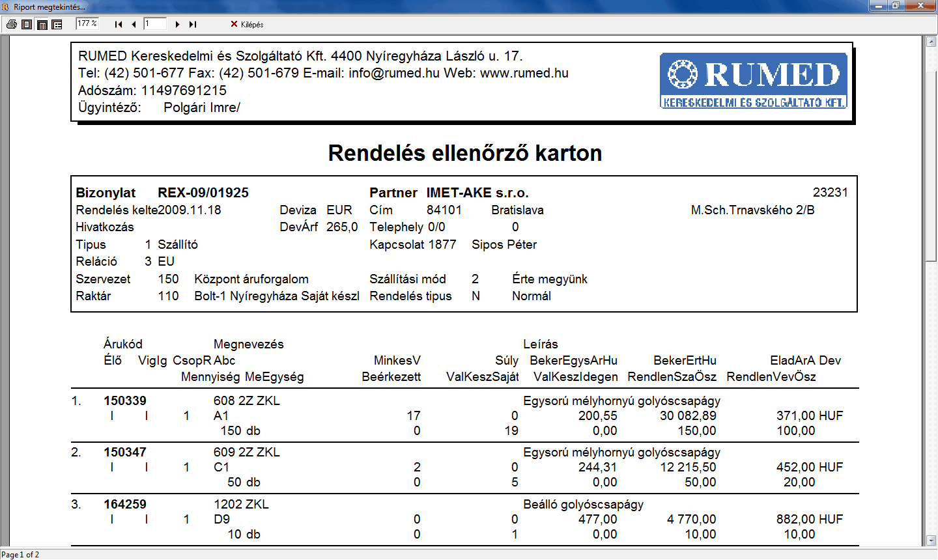Click the printer icon to print the report
938x560 pixels.
point(11,24)
